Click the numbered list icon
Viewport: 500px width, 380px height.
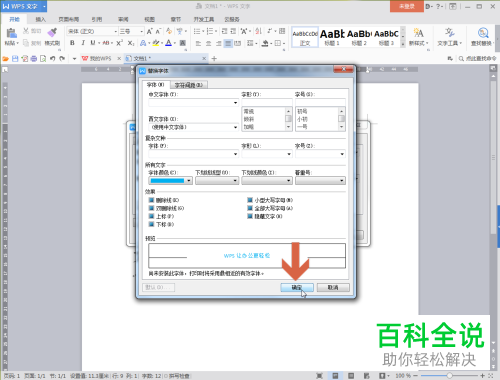click(x=210, y=31)
